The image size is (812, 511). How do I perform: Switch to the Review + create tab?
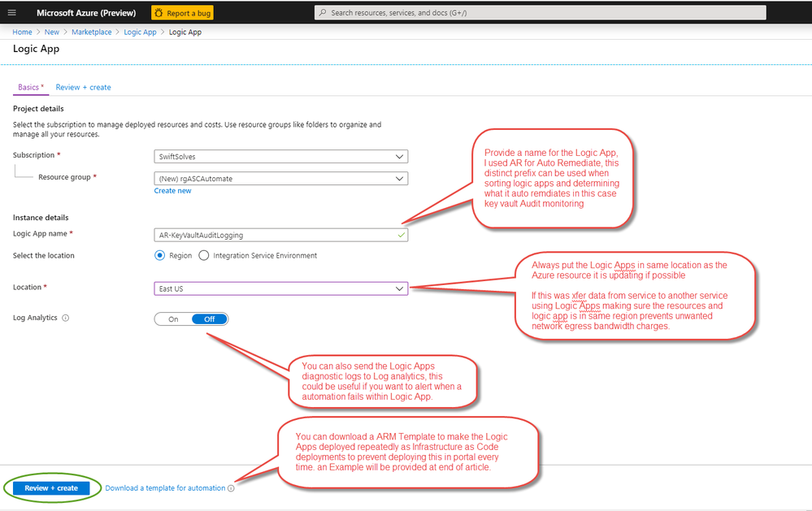click(x=84, y=88)
